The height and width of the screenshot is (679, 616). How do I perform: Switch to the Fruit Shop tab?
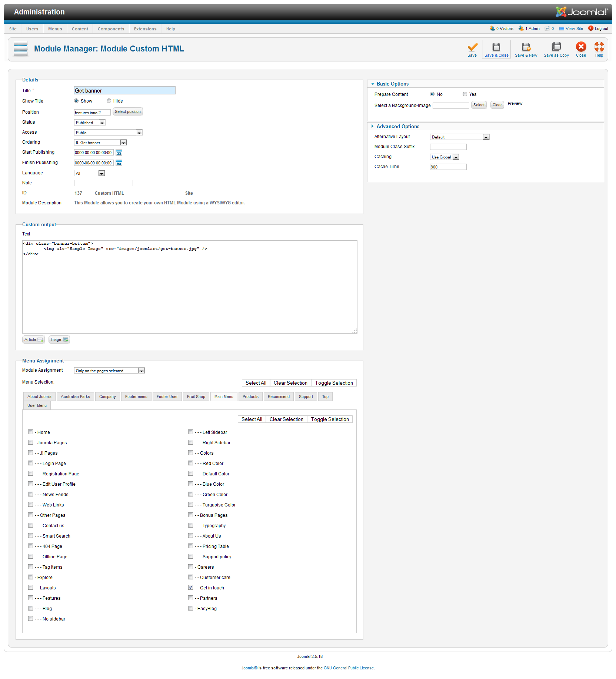click(196, 397)
